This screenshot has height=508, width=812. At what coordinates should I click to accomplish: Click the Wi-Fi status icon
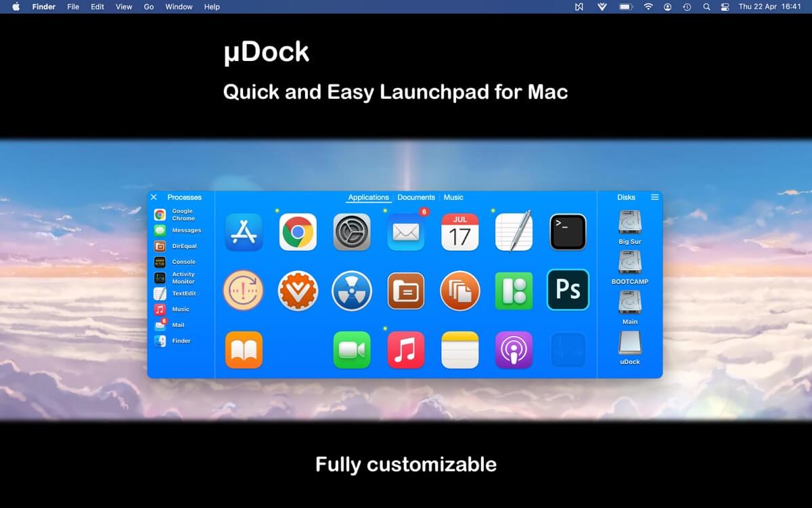(648, 7)
